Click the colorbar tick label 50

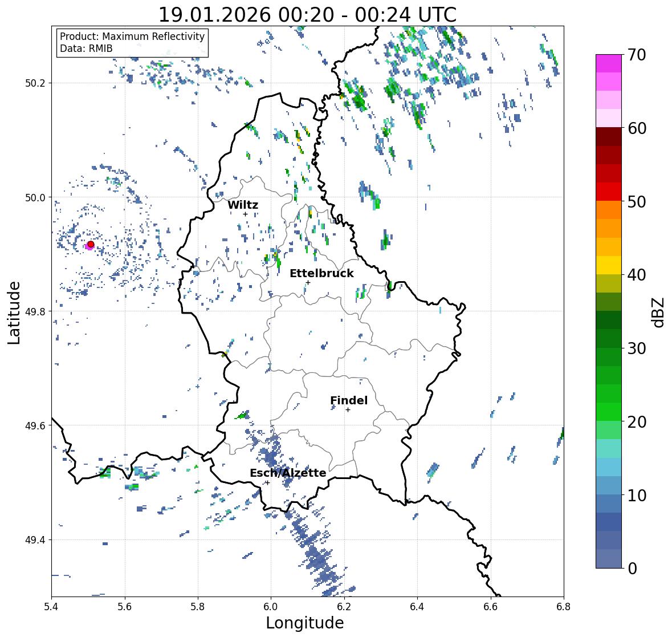click(x=637, y=201)
